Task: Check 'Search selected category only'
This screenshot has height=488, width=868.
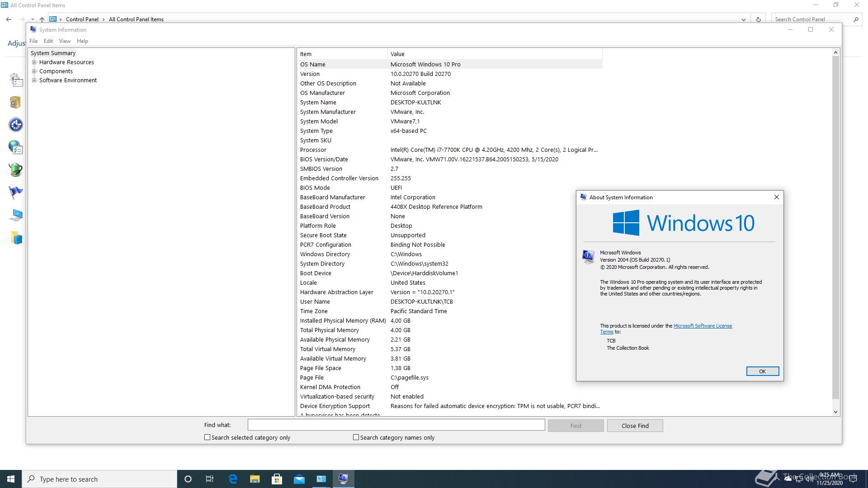Action: [207, 437]
